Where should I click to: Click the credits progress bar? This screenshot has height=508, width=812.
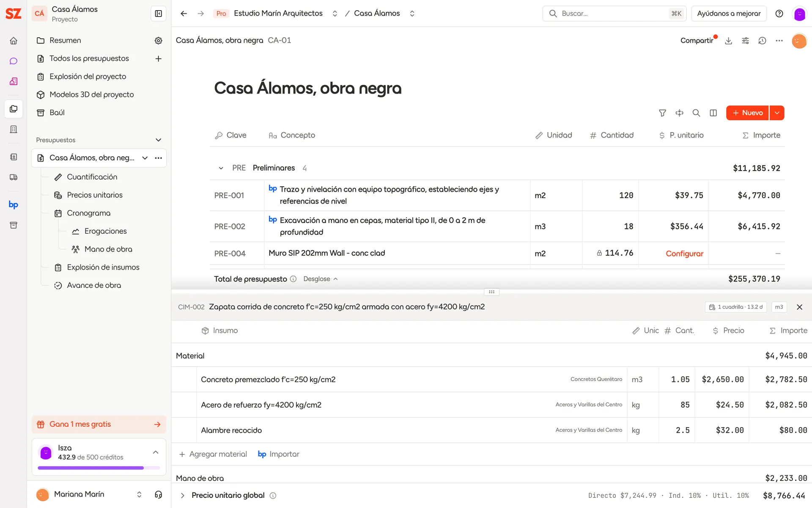click(99, 468)
